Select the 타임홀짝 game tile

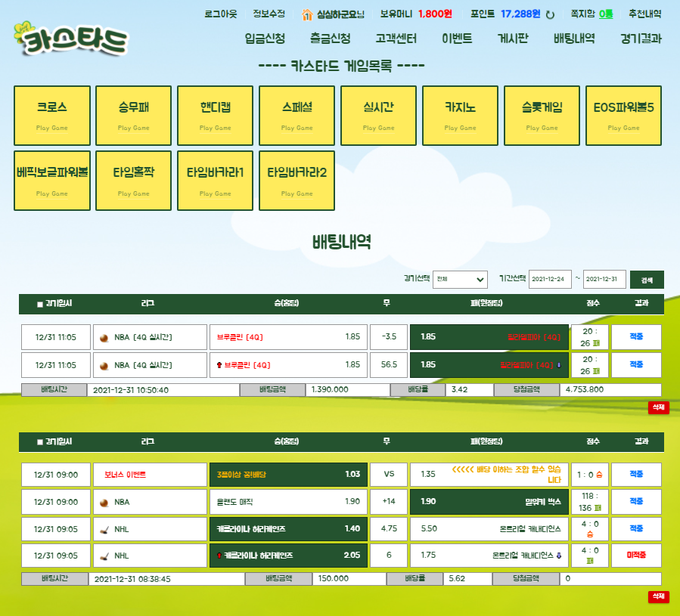(x=134, y=181)
